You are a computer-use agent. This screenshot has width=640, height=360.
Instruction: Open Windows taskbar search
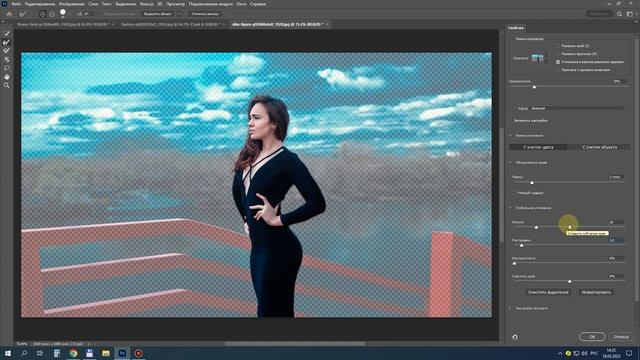[24, 353]
